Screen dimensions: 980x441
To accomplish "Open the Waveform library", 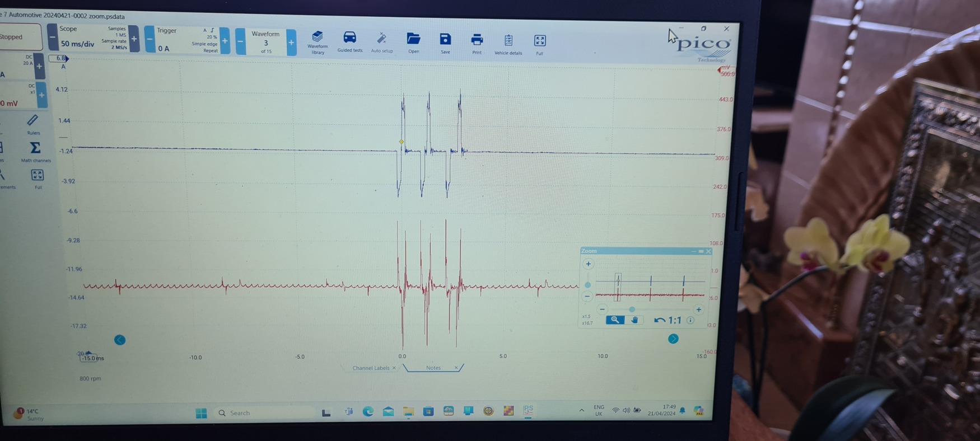I will point(318,42).
